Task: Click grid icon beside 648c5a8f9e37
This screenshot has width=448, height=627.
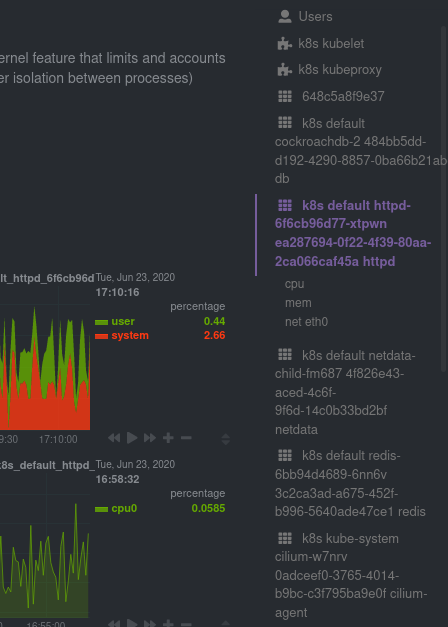Action: (x=284, y=96)
